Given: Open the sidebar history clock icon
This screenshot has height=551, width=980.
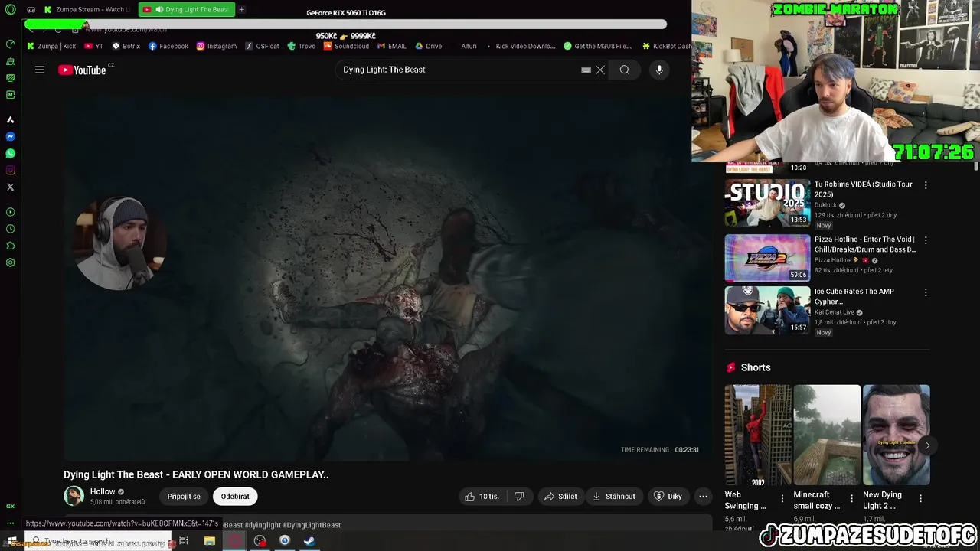Looking at the screenshot, I should coord(10,229).
